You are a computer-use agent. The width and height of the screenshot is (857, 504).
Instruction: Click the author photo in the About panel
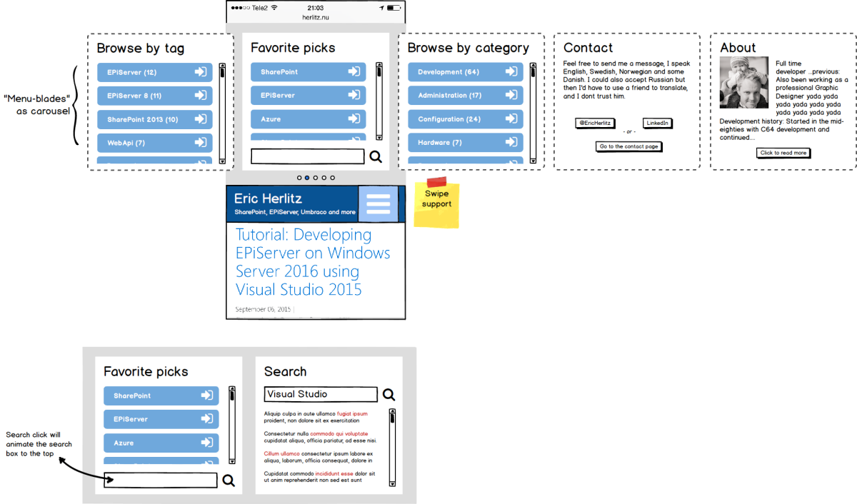744,82
